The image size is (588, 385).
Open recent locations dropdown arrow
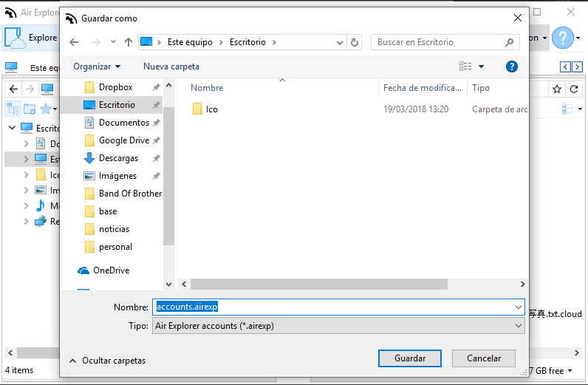click(x=113, y=42)
